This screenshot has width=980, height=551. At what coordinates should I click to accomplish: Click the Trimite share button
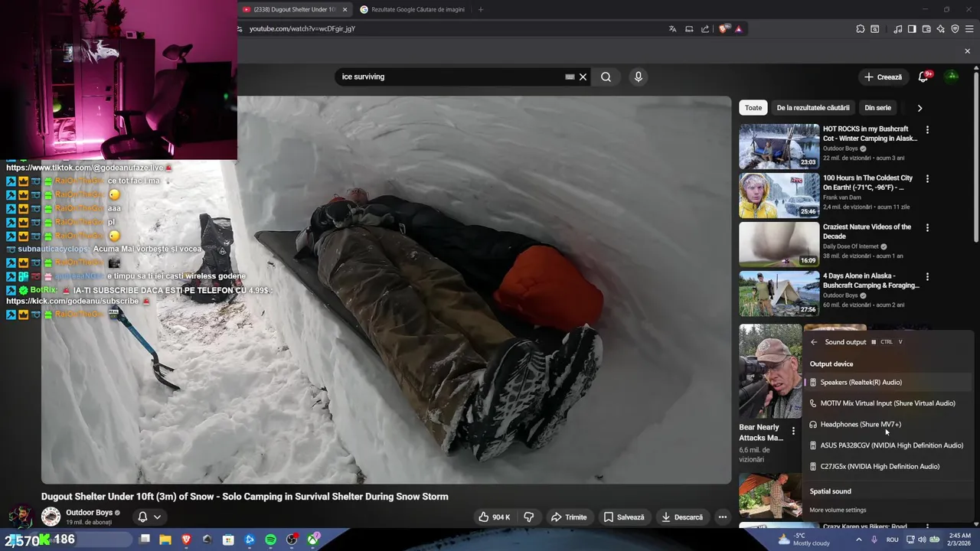pos(569,517)
